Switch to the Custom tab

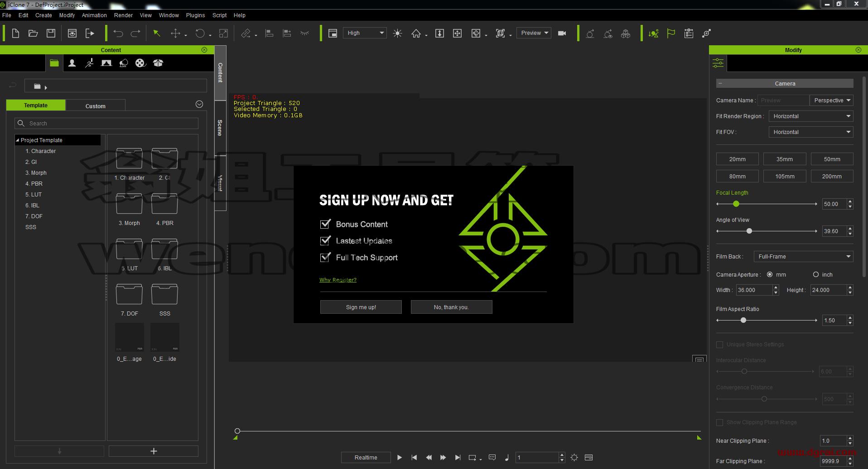point(96,106)
